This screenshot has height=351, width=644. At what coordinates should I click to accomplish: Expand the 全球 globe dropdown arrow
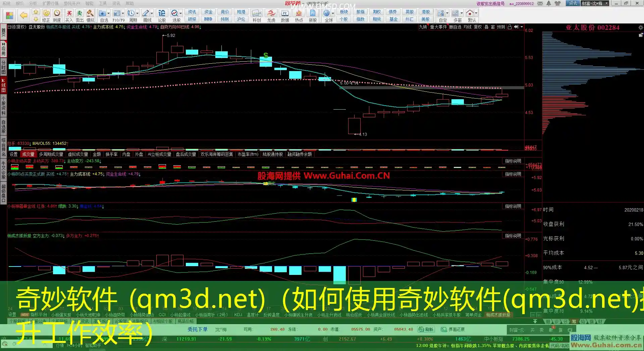pyautogui.click(x=333, y=13)
